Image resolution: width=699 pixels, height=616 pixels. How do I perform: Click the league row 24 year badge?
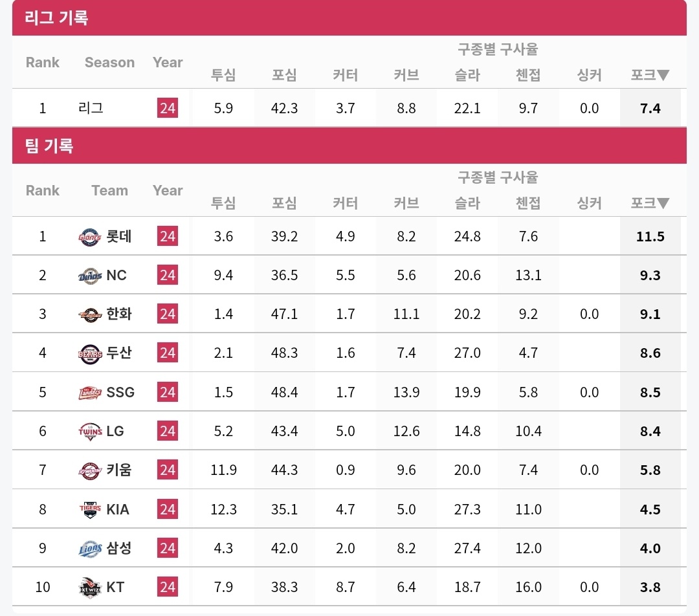click(168, 108)
